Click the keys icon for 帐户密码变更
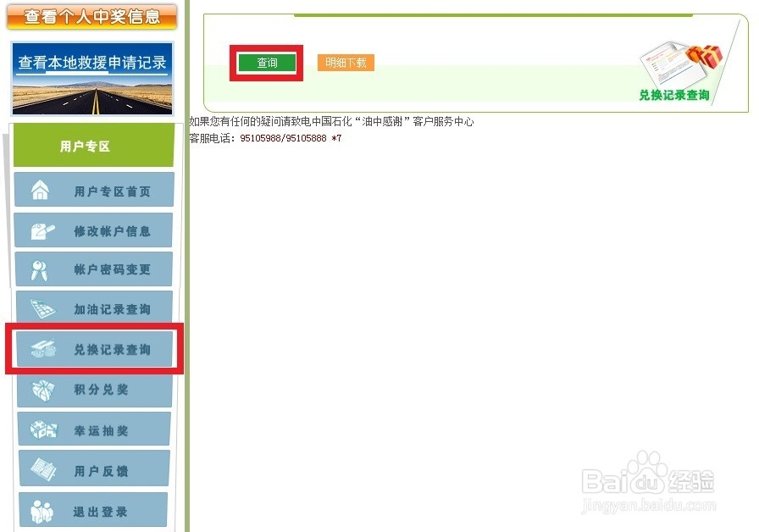Screen dimensions: 759x532 point(39,270)
